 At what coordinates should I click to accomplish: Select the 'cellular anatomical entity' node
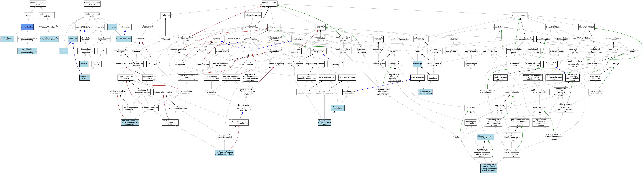92,15
